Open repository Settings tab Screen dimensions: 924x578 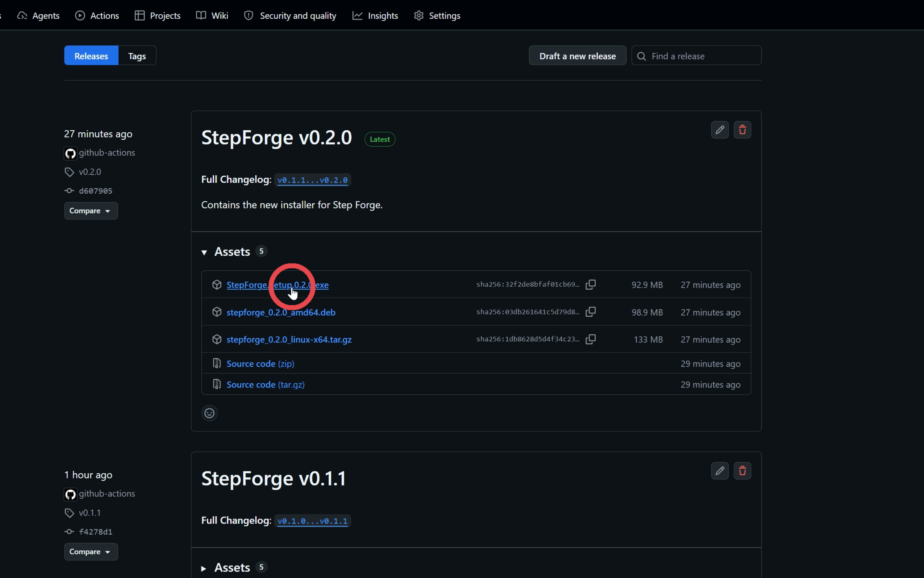pos(437,16)
